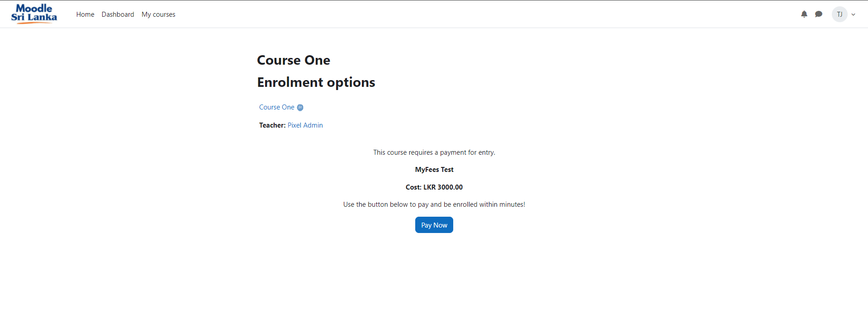Click the Course One page heading
868x328 pixels.
pyautogui.click(x=294, y=60)
